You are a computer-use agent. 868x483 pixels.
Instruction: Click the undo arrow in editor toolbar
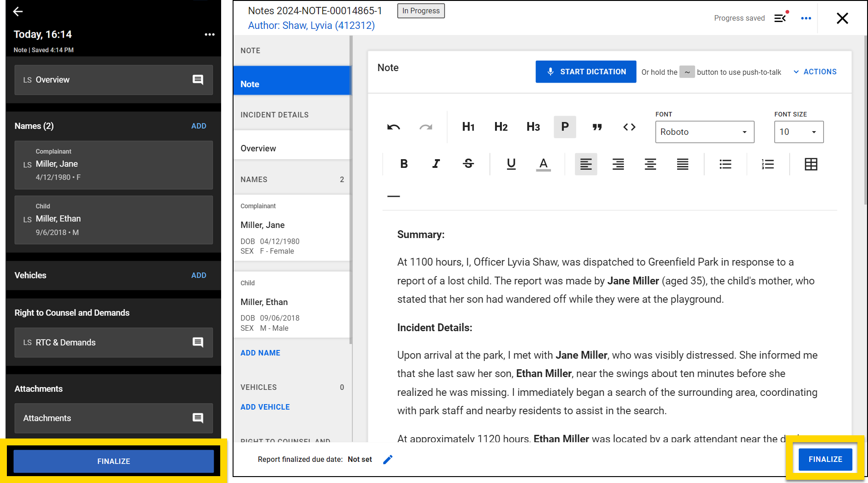393,127
